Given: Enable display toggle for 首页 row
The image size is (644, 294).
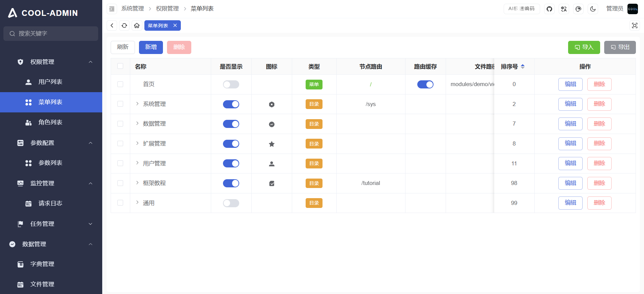Looking at the screenshot, I should coord(231,84).
